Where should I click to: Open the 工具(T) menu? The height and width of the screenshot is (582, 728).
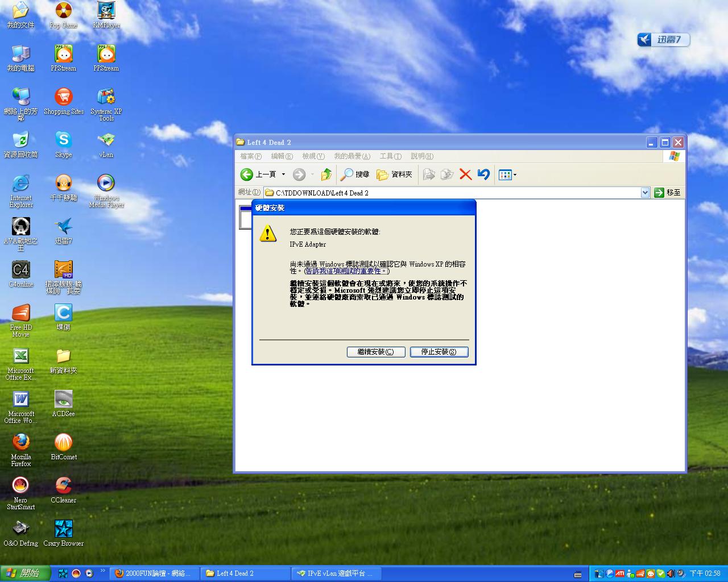pos(390,156)
